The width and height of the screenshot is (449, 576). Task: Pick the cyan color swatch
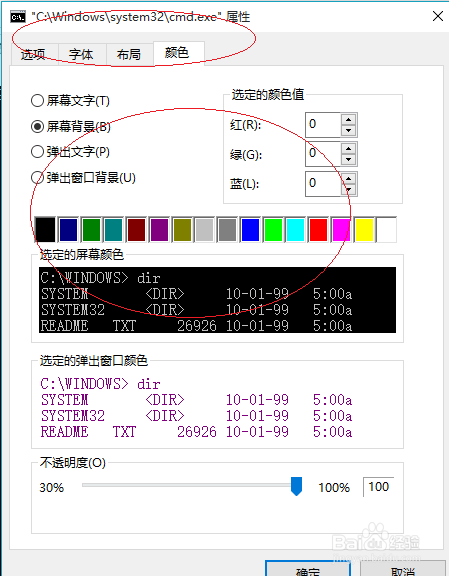295,230
